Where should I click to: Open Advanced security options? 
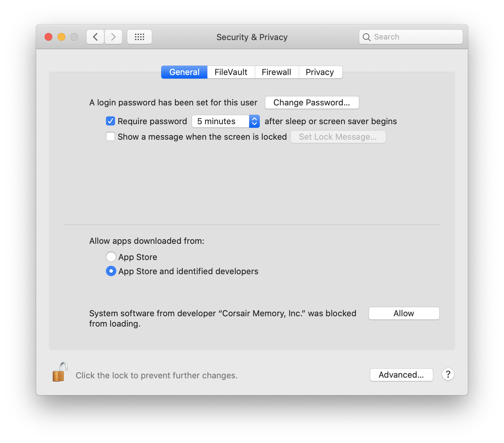click(x=401, y=375)
